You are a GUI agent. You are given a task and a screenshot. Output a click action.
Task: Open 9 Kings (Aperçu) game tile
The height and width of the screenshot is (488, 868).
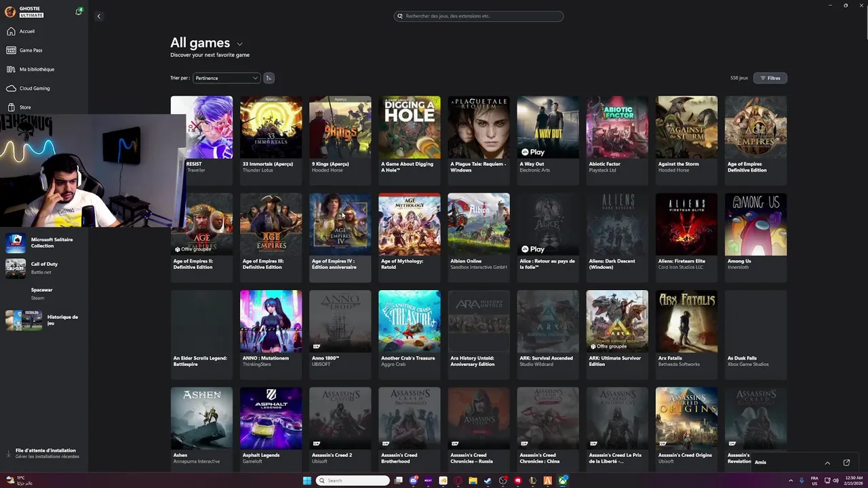[x=340, y=140]
